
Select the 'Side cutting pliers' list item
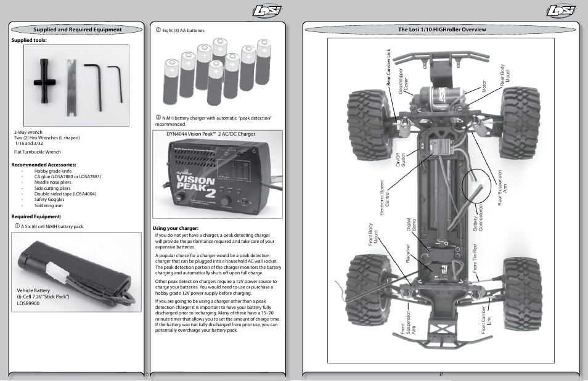[x=52, y=188]
